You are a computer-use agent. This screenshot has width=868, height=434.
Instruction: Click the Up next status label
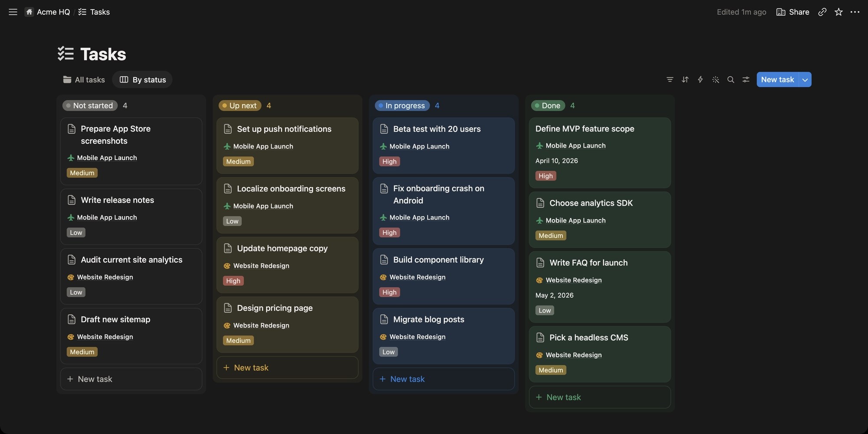pos(240,105)
